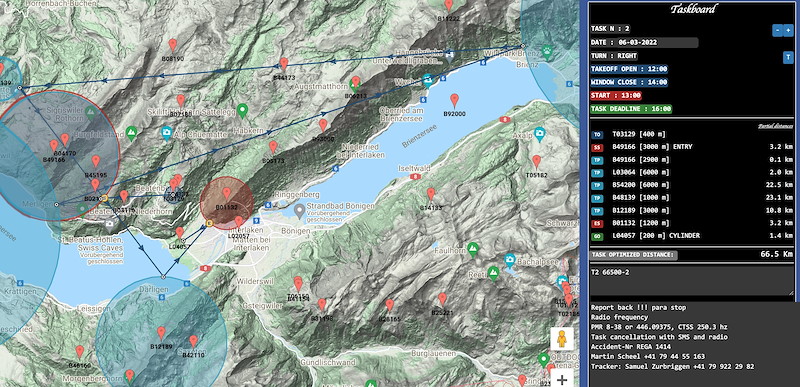
Task: Click the Street View pegman icon
Action: pos(562,339)
